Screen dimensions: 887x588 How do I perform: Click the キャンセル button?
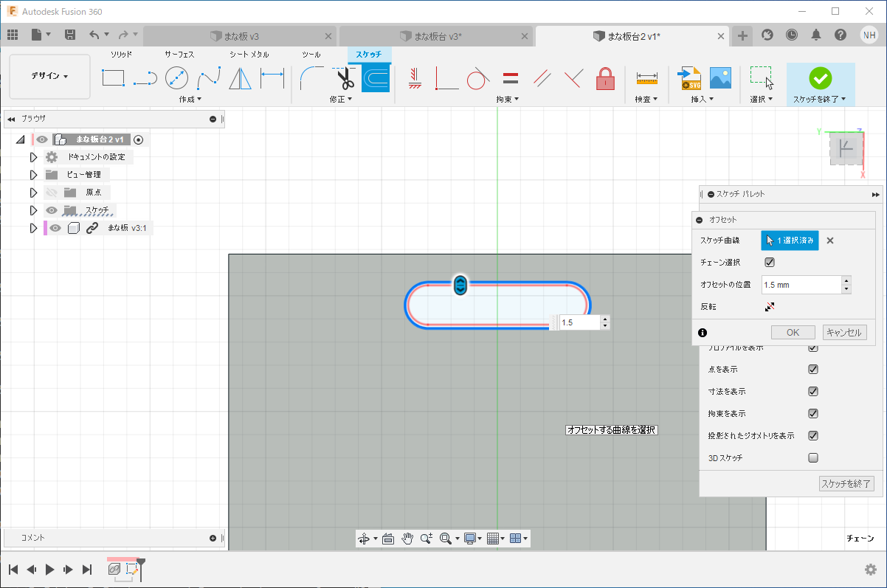coord(844,333)
